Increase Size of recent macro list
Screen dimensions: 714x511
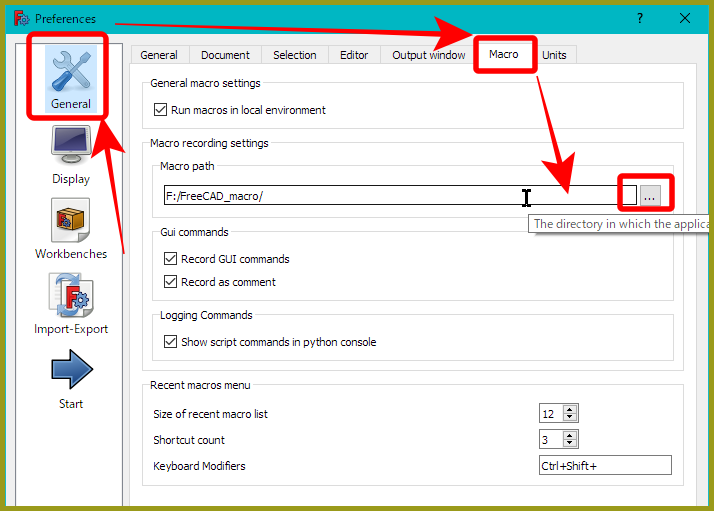click(570, 410)
